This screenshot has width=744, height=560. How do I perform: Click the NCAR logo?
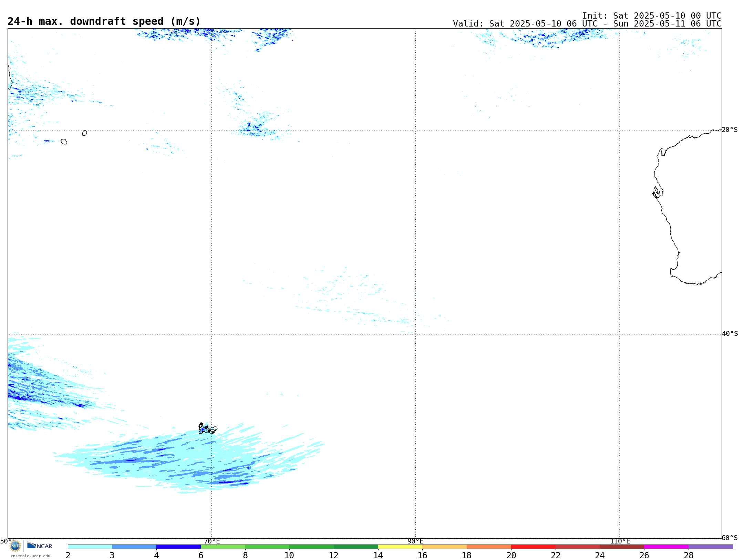(x=40, y=546)
